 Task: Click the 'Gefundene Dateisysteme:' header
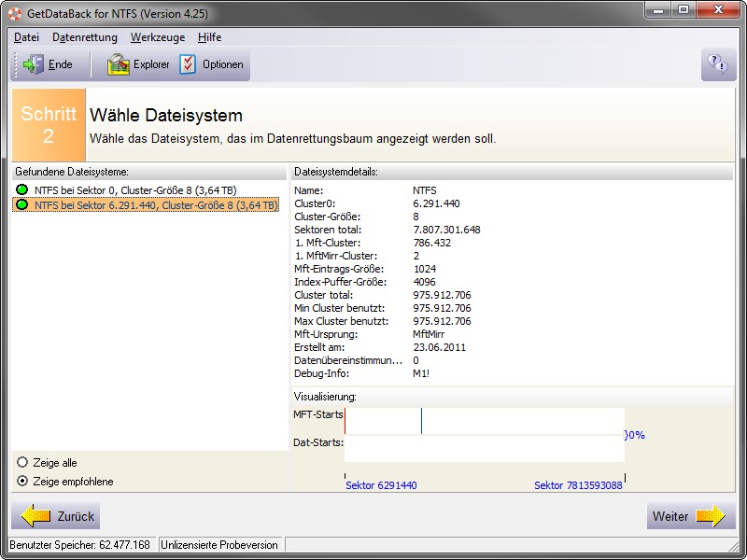point(72,172)
